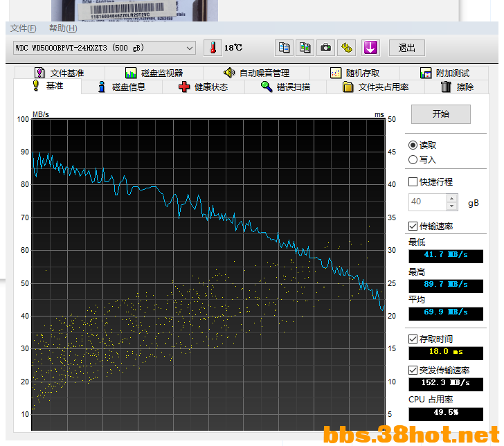
Task: Switch to the 健康状态 tab
Action: click(204, 87)
